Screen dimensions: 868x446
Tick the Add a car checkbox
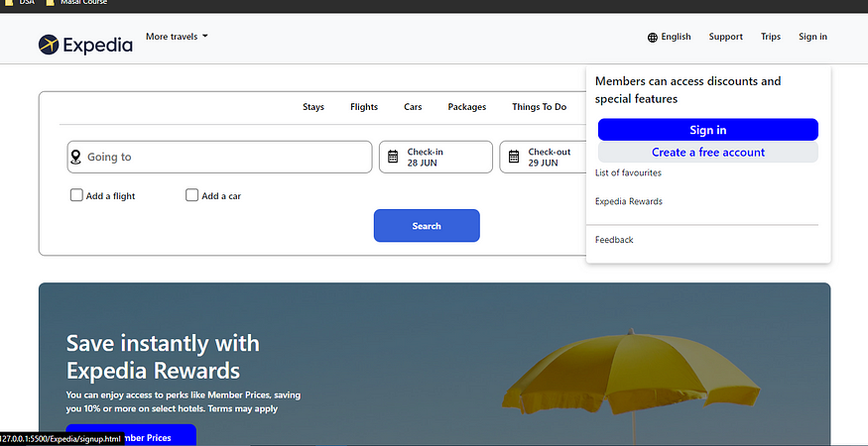click(x=191, y=195)
